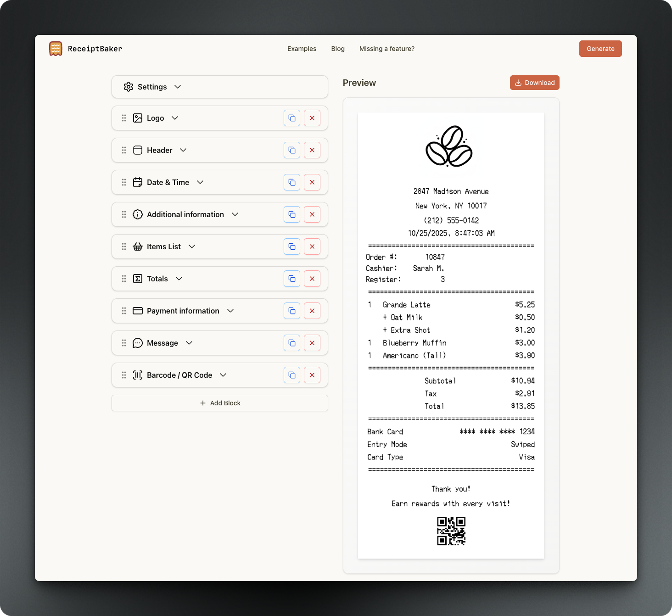
Task: Click the Header block's header icon
Action: coord(138,150)
